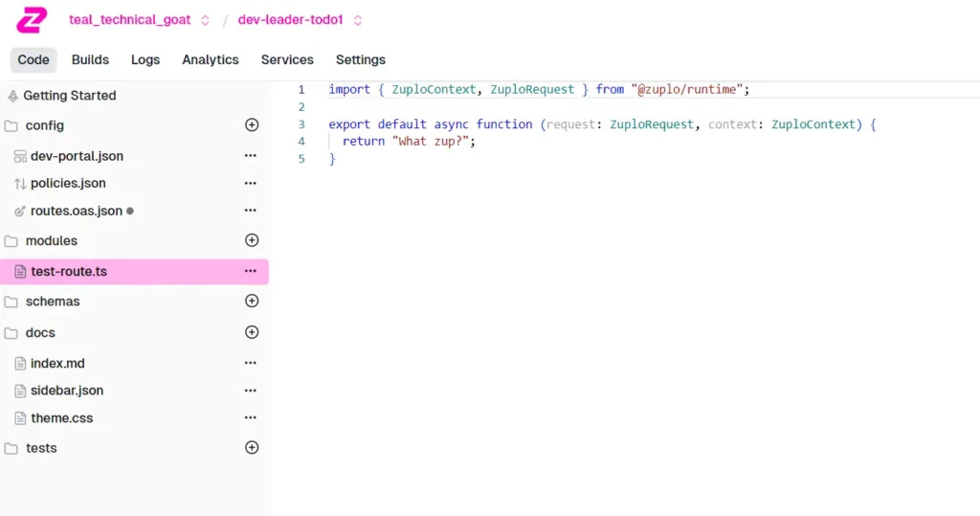Open the theme.css file
Screen dimensions: 980x516
tap(62, 417)
